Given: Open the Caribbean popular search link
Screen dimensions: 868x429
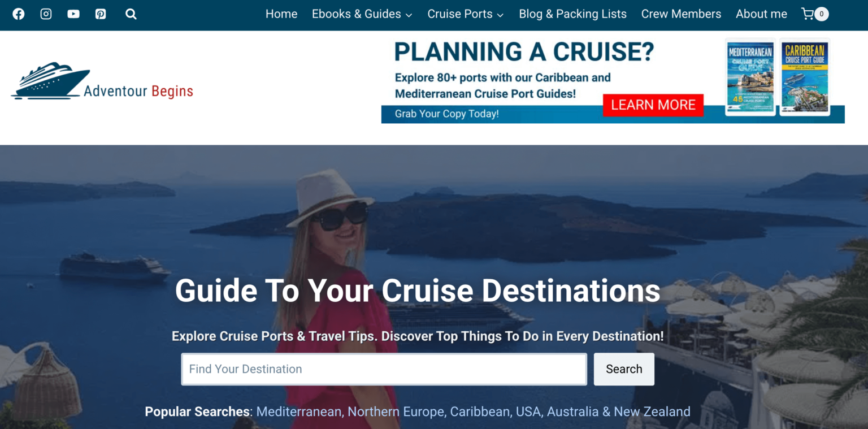Looking at the screenshot, I should (480, 411).
